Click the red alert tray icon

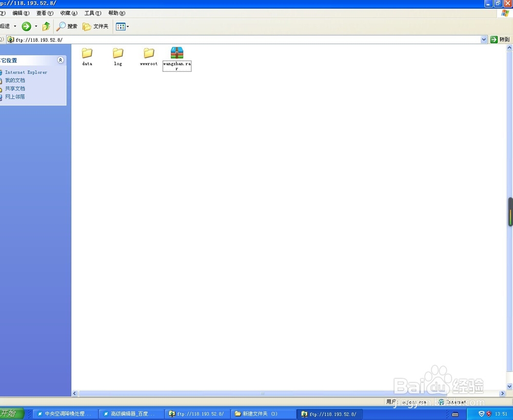pyautogui.click(x=489, y=414)
